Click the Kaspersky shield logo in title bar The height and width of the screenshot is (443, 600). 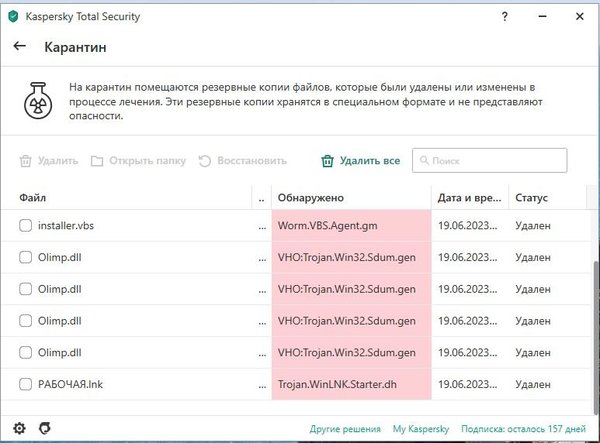[15, 15]
